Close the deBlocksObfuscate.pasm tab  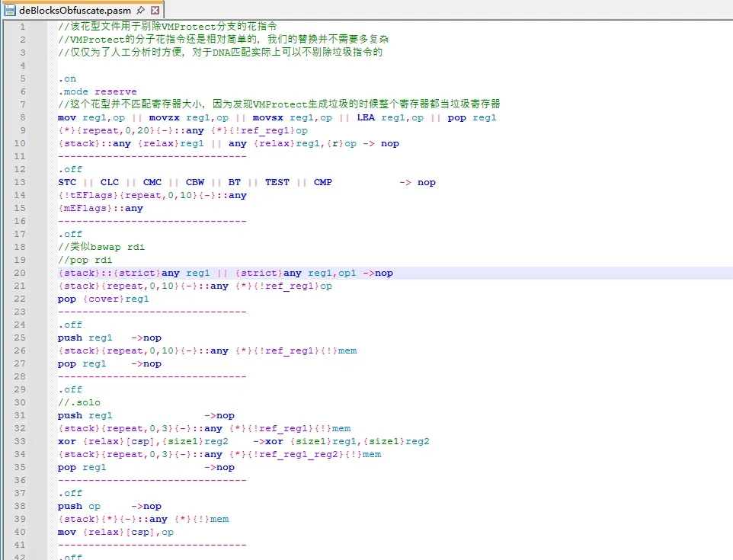tap(155, 10)
